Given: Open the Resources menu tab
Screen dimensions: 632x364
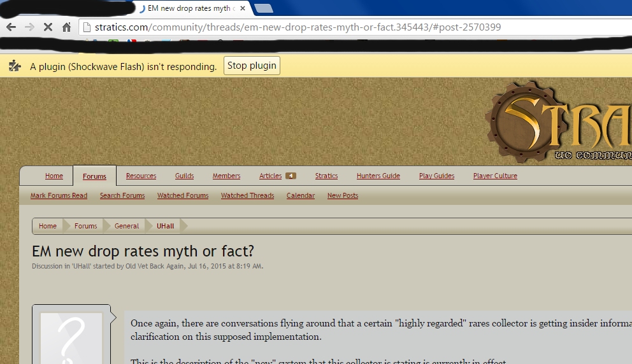Looking at the screenshot, I should (x=141, y=176).
